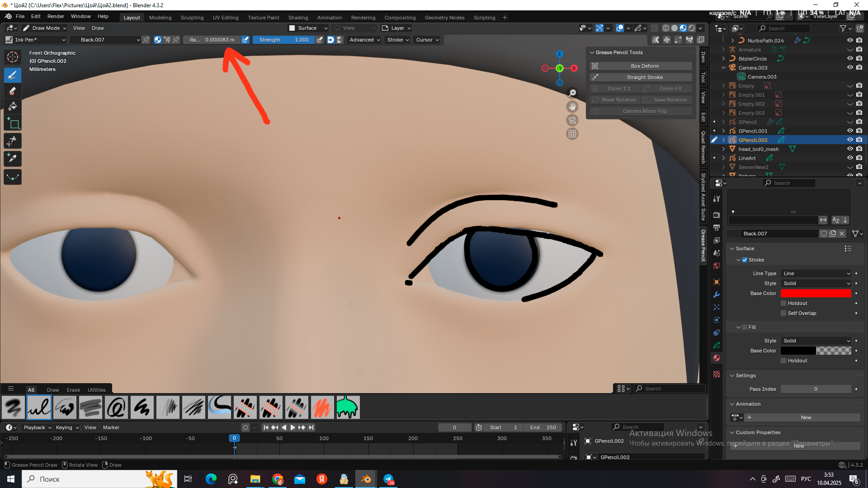
Task: Select the green dripping brush thumbnail
Action: pyautogui.click(x=348, y=408)
